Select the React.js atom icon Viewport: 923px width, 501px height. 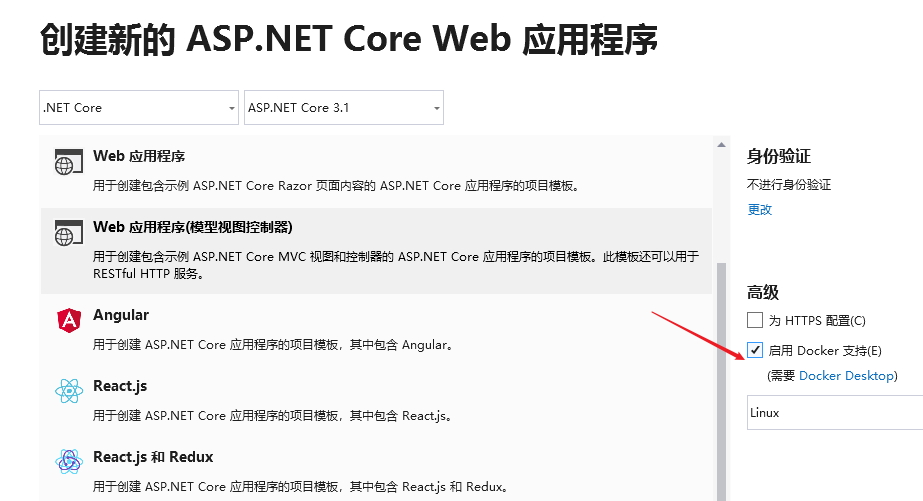69,391
